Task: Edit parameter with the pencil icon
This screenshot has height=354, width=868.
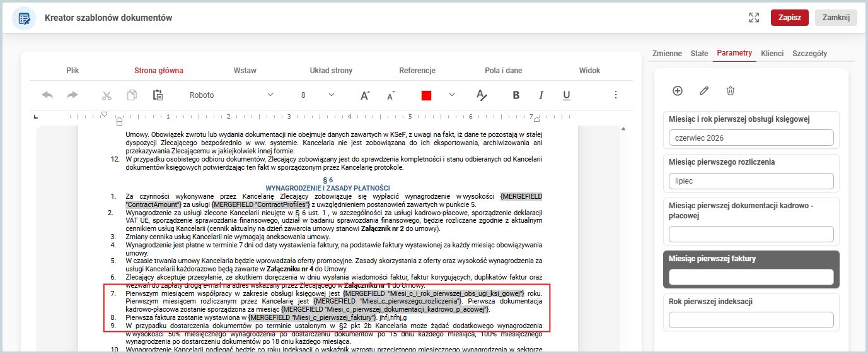Action: [x=704, y=91]
